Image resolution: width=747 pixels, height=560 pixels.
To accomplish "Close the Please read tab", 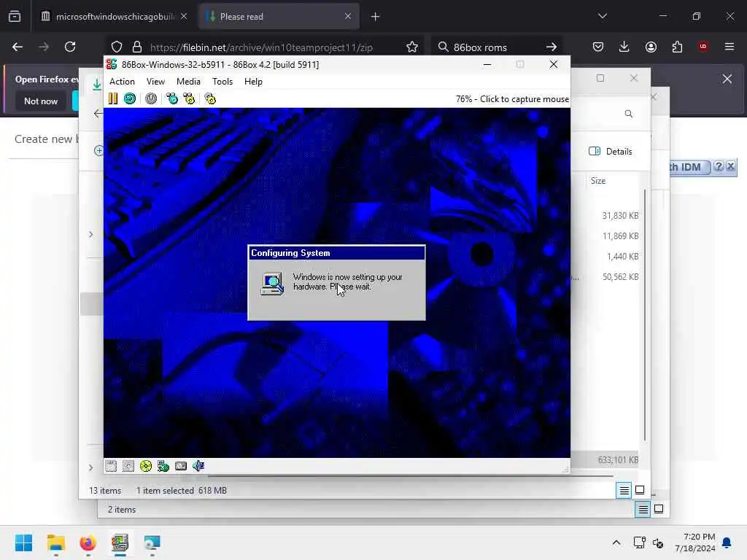I will click(348, 16).
